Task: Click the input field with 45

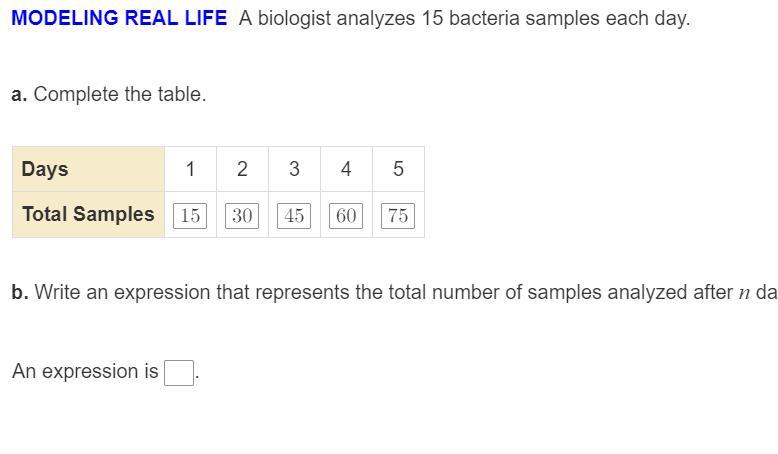Action: click(x=294, y=216)
